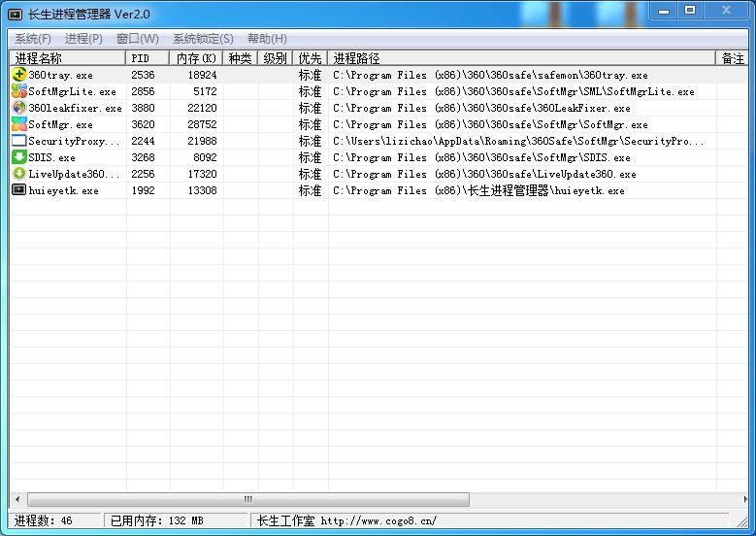
Task: Click the title bar application icon
Action: (x=15, y=15)
